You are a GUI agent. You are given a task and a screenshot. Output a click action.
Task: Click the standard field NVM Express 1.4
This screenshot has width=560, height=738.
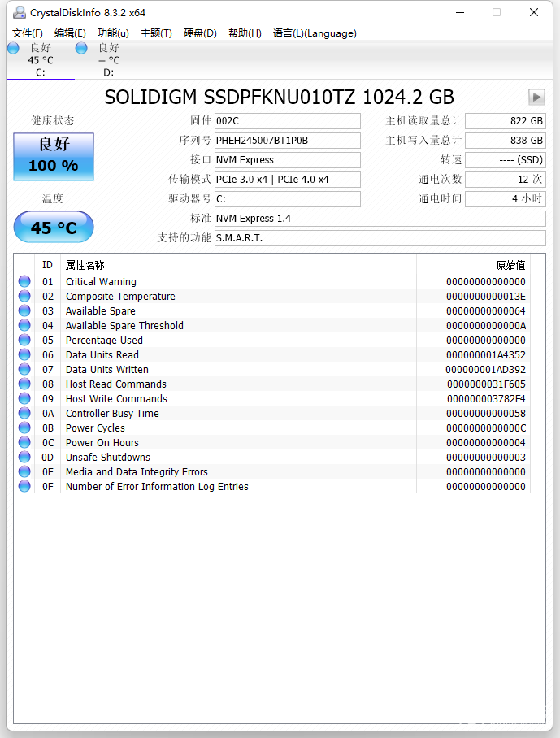pos(380,219)
